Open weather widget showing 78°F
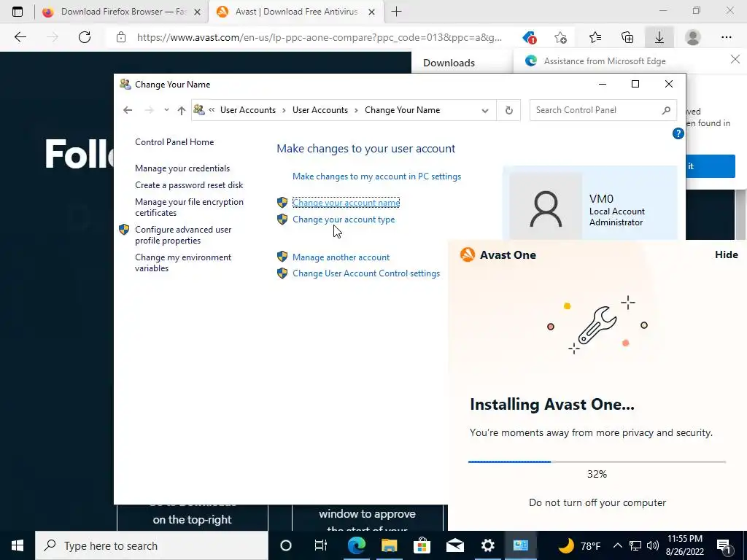Image resolution: width=747 pixels, height=560 pixels. pyautogui.click(x=578, y=545)
